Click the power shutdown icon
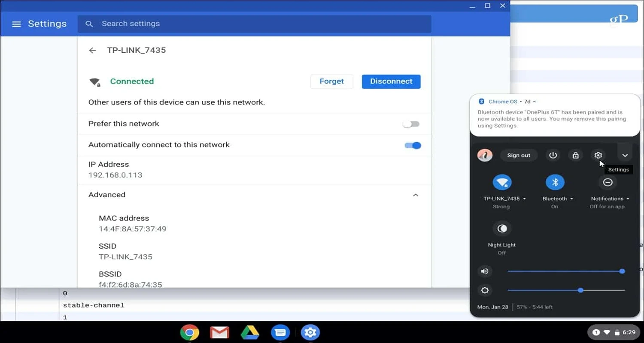This screenshot has height=343, width=644. point(553,155)
